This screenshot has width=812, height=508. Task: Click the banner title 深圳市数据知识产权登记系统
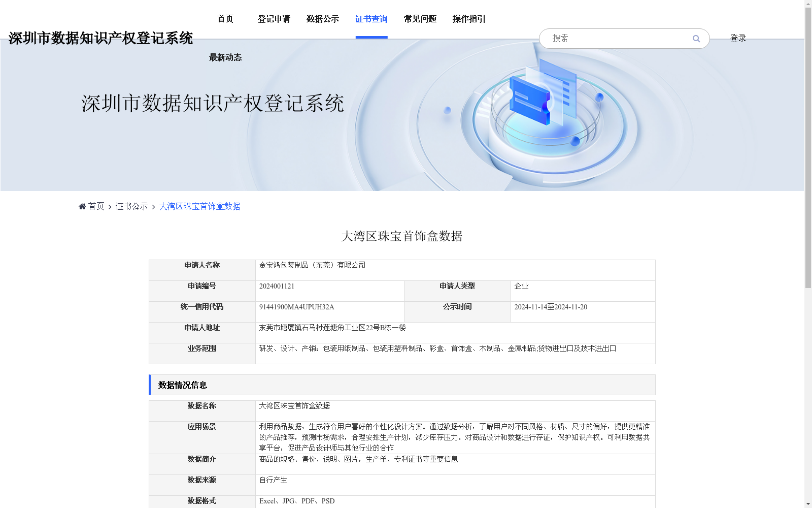click(213, 104)
